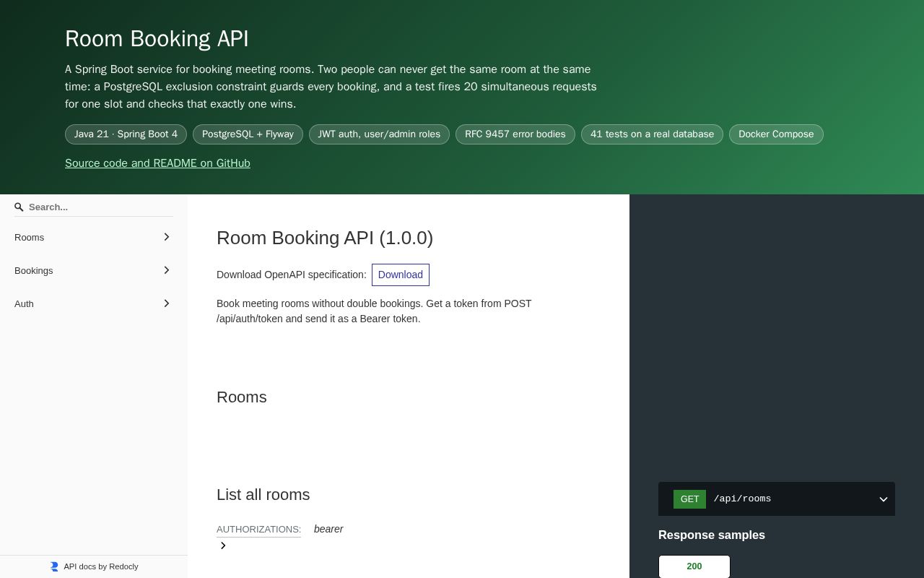Click the Docker Compose badge
Screen dimensions: 924x578
[776, 134]
